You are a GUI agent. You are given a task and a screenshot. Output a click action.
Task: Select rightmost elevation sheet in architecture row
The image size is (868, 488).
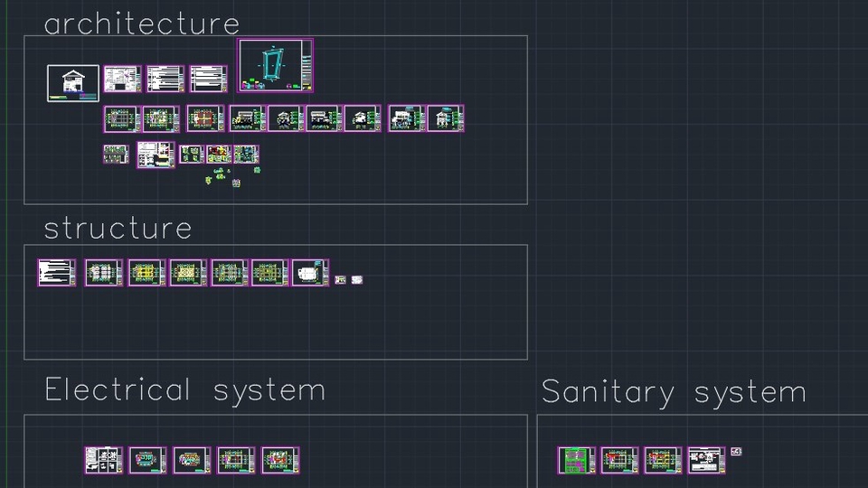(x=445, y=118)
